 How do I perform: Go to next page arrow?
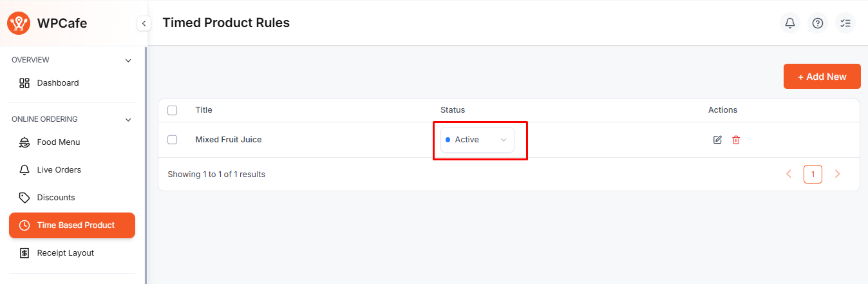(837, 174)
